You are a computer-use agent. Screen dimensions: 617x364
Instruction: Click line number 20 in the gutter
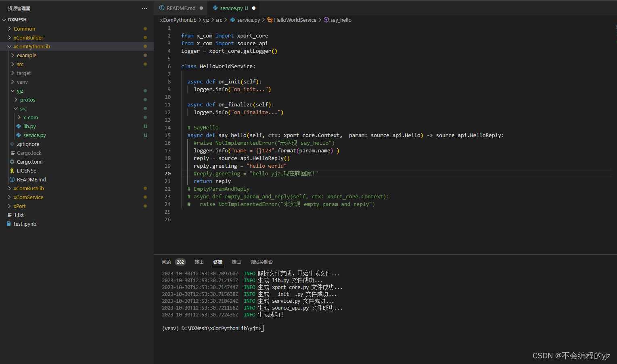(167, 174)
